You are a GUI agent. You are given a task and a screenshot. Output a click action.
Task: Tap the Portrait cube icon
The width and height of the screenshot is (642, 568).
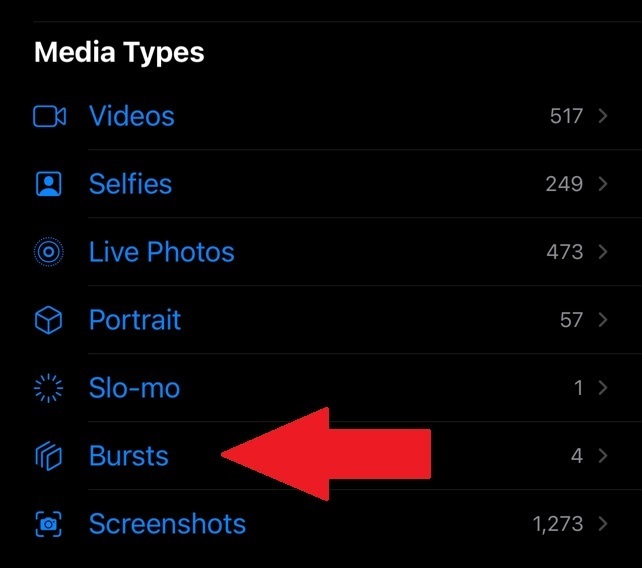[x=48, y=320]
